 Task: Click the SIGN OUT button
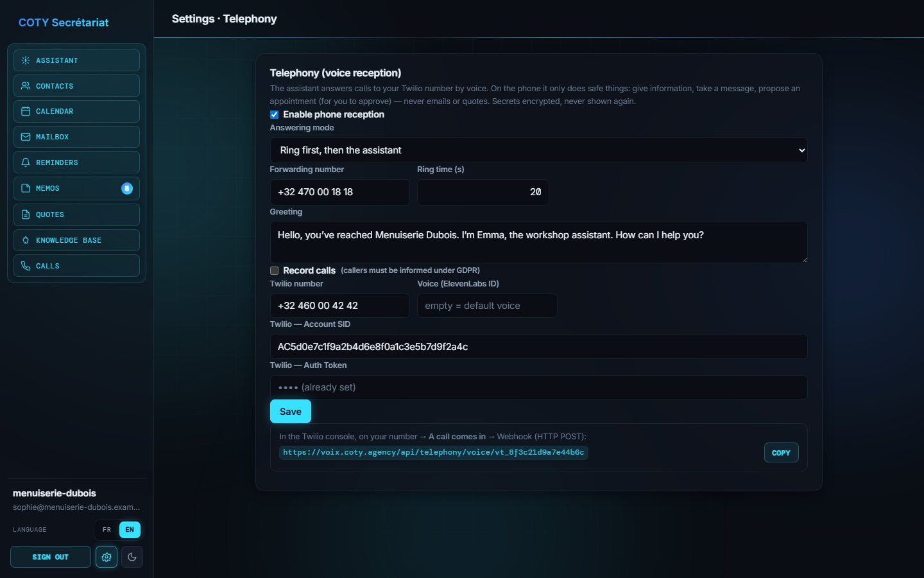point(51,557)
